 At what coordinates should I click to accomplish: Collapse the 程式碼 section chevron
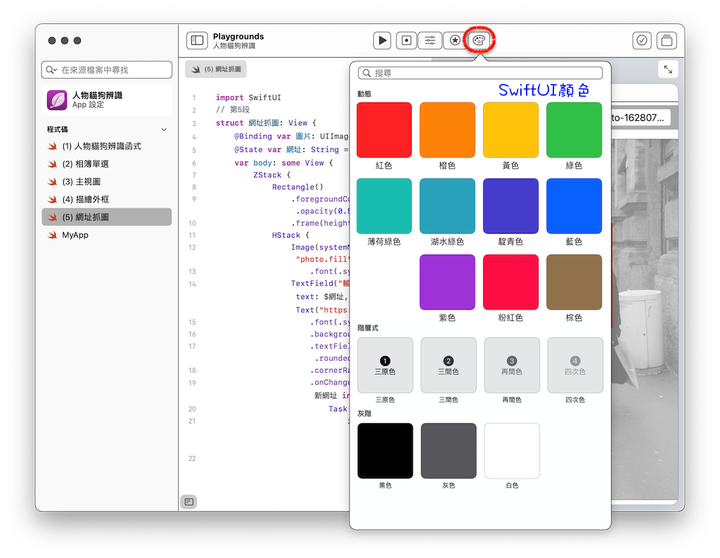tap(164, 130)
